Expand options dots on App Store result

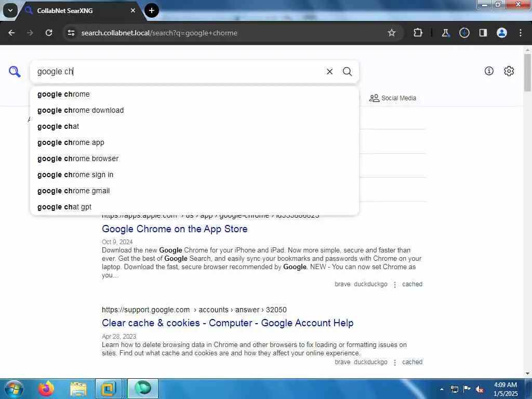tap(395, 285)
